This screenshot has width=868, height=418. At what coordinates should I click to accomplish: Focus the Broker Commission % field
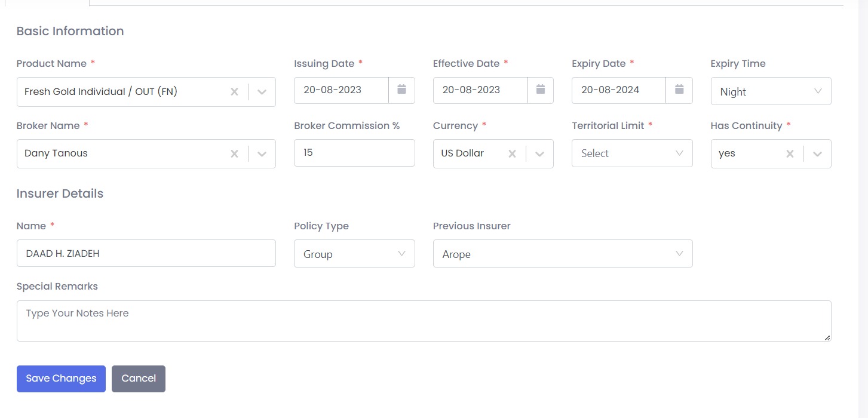coord(354,153)
